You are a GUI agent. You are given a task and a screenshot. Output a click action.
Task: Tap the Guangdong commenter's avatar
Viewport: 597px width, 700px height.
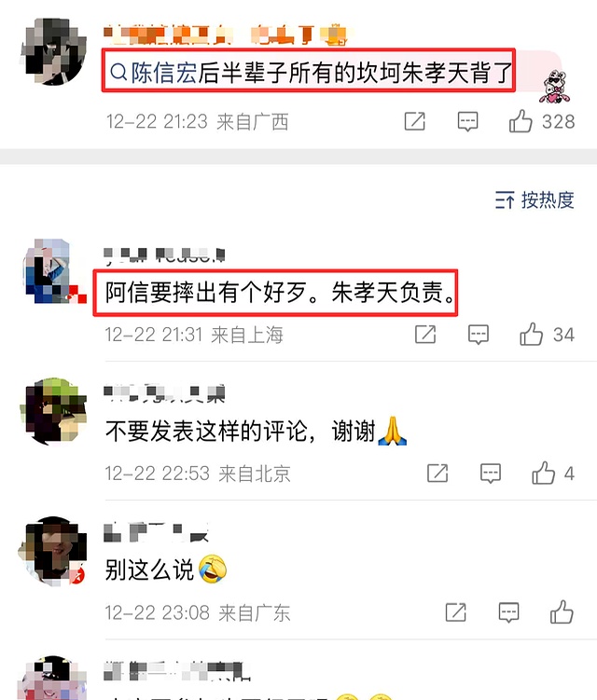tap(53, 551)
